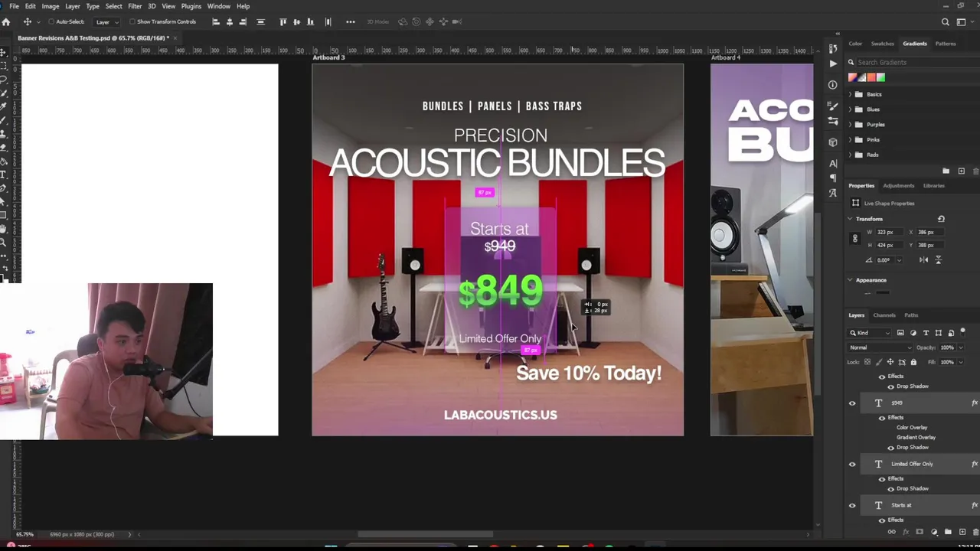This screenshot has width=980, height=551.
Task: Click the lock all padlock icon
Action: pos(913,362)
